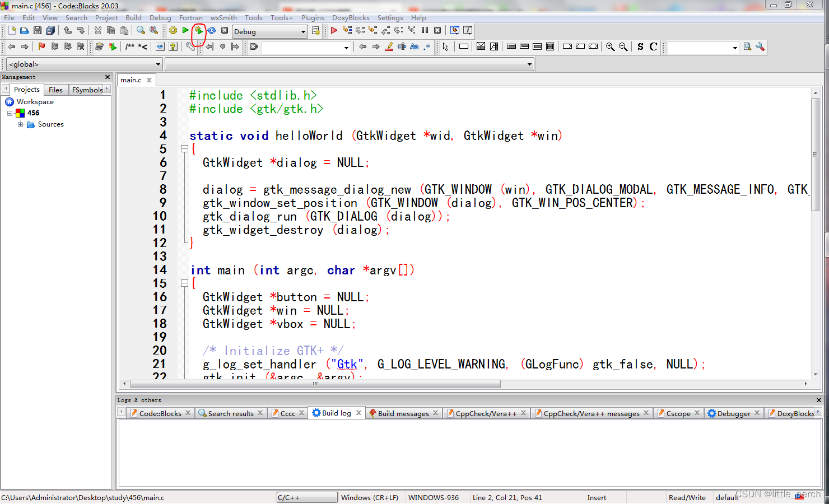Open the debugger info icon
Image resolution: width=829 pixels, height=504 pixels.
click(x=468, y=31)
